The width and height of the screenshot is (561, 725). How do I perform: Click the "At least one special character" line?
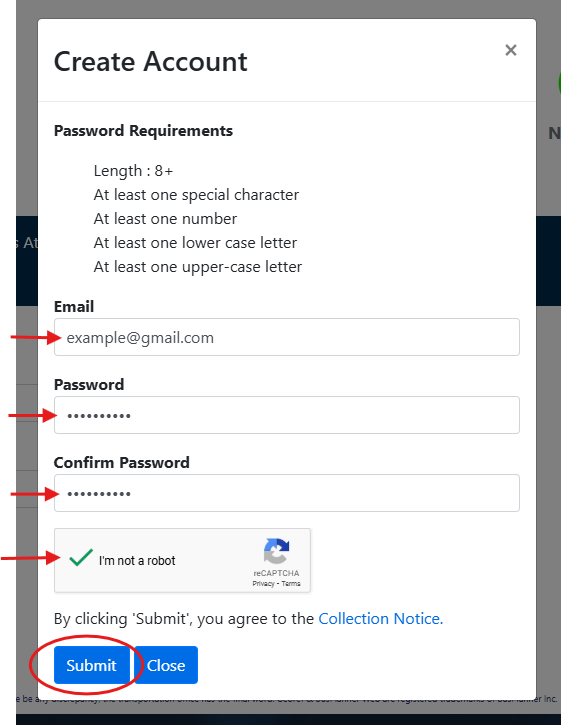pos(196,195)
